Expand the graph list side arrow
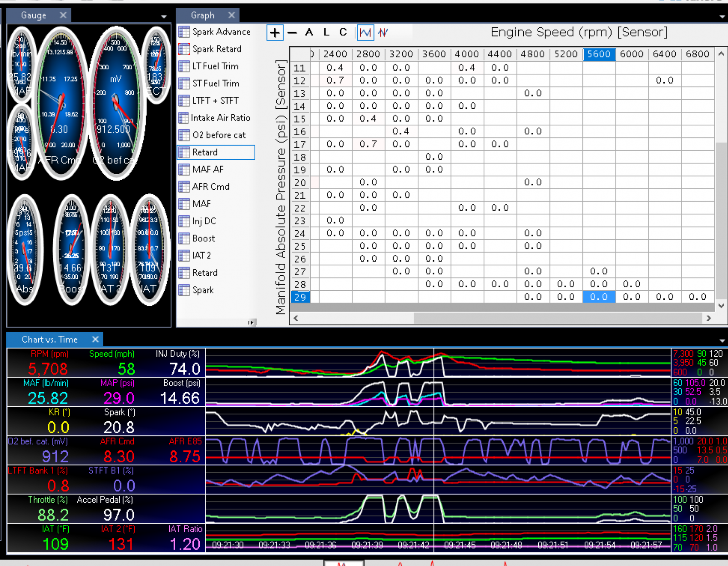This screenshot has height=566, width=728. 251,323
